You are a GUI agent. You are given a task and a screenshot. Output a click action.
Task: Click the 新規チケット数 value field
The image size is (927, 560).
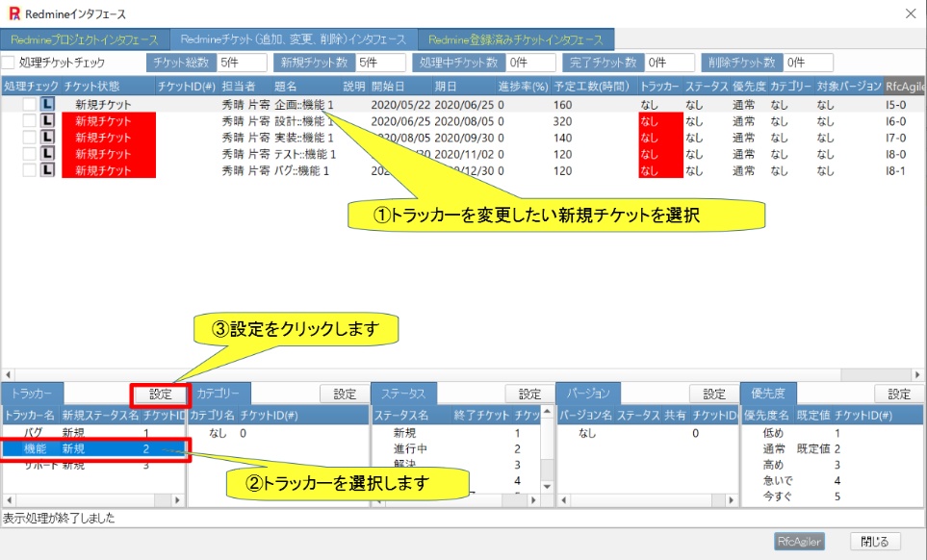(x=381, y=62)
